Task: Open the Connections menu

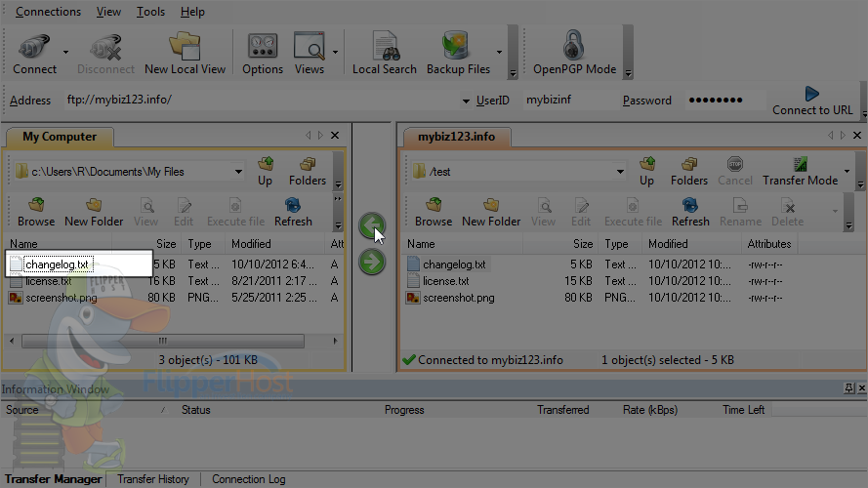Action: (48, 12)
